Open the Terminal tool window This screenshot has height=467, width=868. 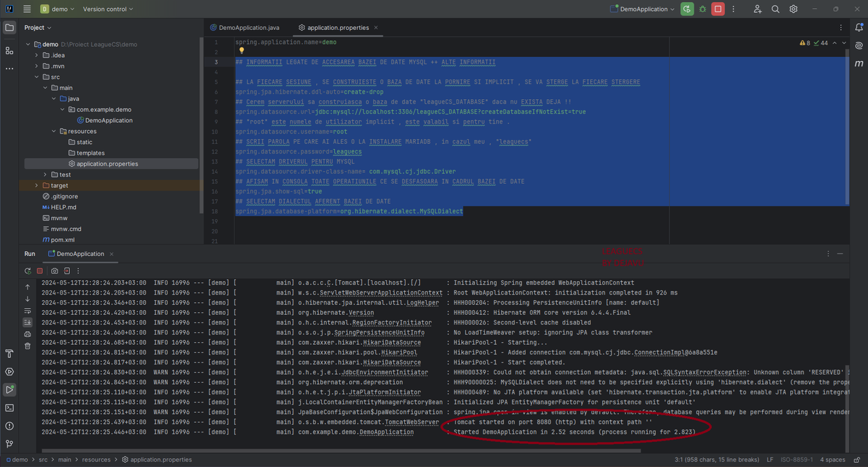[x=9, y=408]
